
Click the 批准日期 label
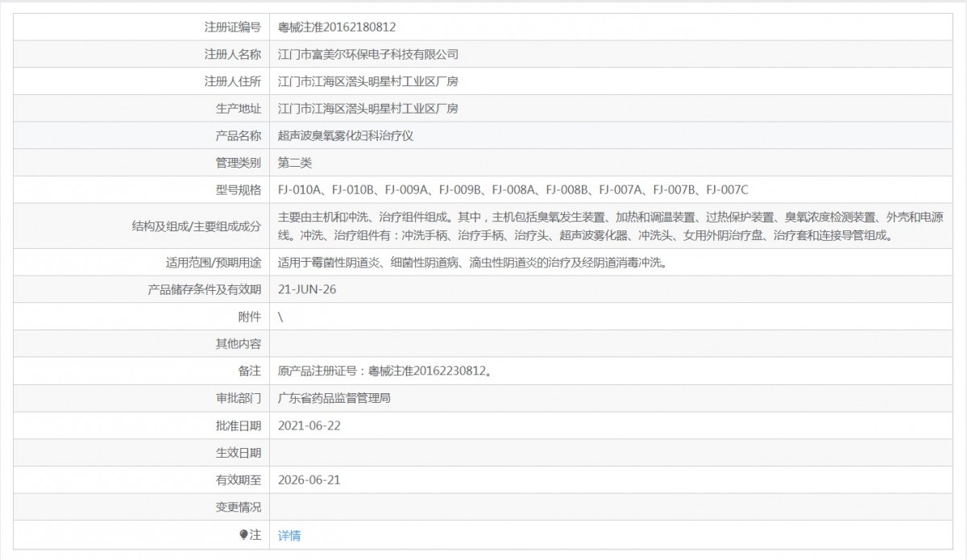pyautogui.click(x=239, y=425)
